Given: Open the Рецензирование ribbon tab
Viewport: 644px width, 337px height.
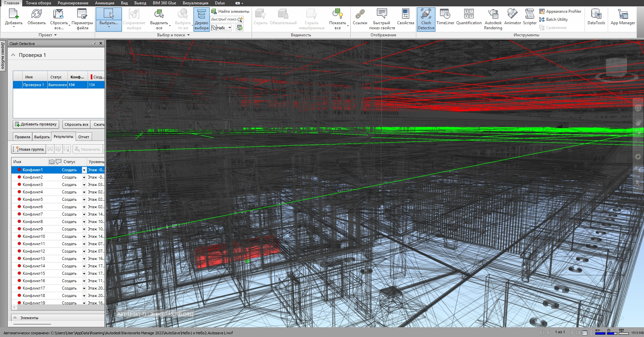Looking at the screenshot, I should click(73, 3).
